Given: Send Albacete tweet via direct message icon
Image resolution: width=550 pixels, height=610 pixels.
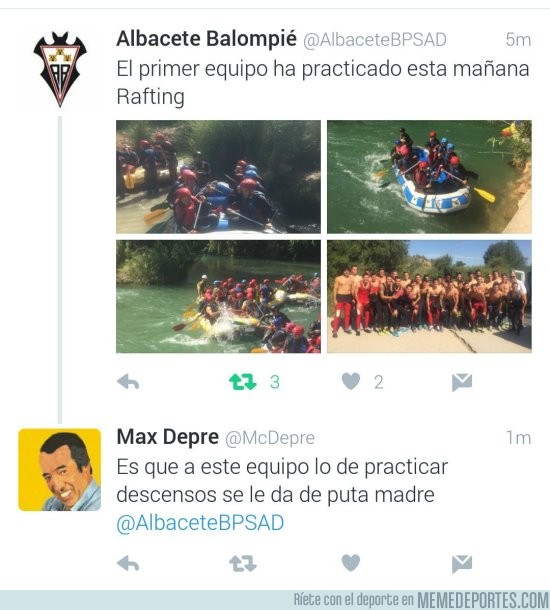Looking at the screenshot, I should [462, 382].
